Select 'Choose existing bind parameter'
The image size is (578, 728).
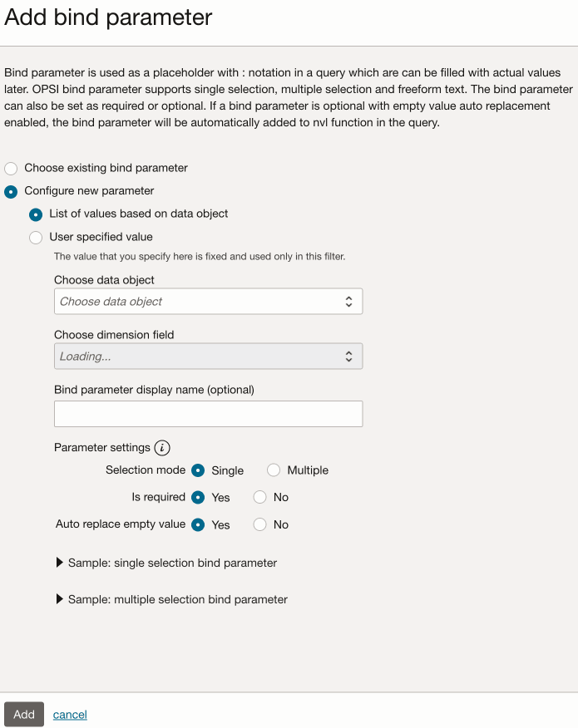pos(11,168)
